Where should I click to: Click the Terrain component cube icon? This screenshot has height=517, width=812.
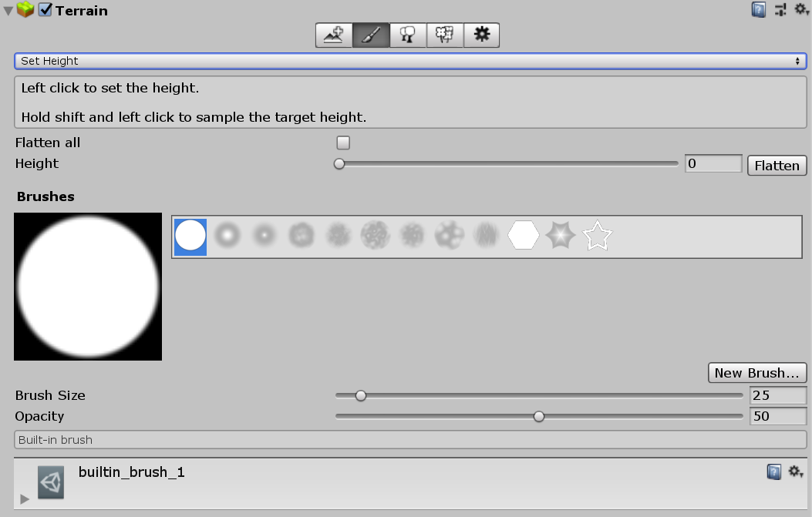pos(25,9)
